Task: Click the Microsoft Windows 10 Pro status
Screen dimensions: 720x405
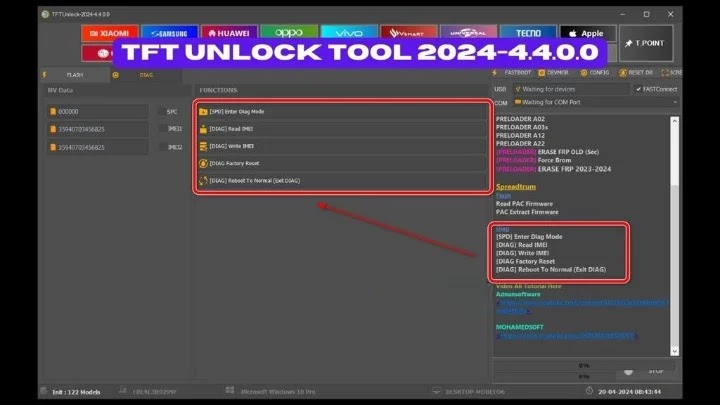Action: [278, 392]
